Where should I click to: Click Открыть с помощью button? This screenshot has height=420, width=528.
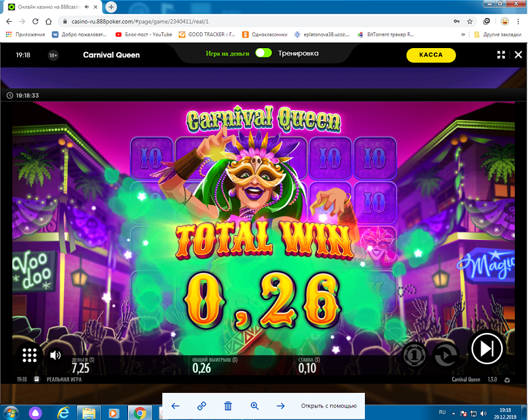[329, 406]
